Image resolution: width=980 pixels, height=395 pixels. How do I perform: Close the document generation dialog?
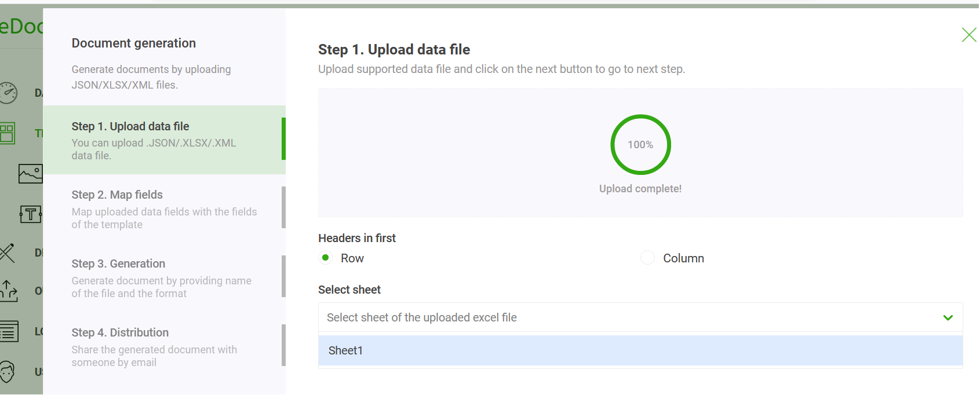tap(968, 35)
